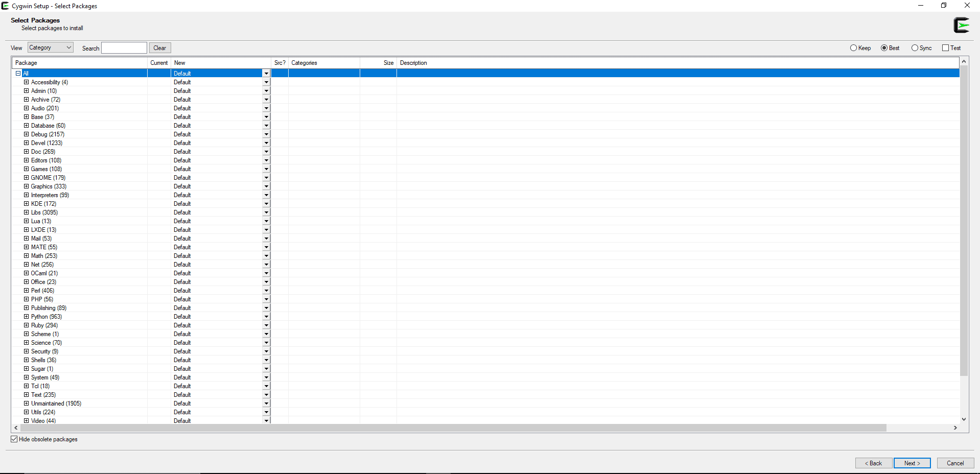This screenshot has height=474, width=980.
Task: Expand the Python (963) category
Action: [x=26, y=317]
